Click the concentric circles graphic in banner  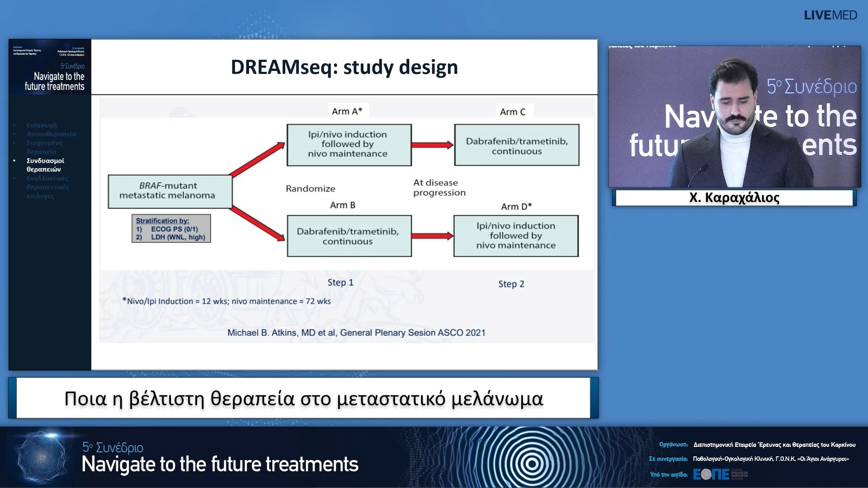(532, 463)
